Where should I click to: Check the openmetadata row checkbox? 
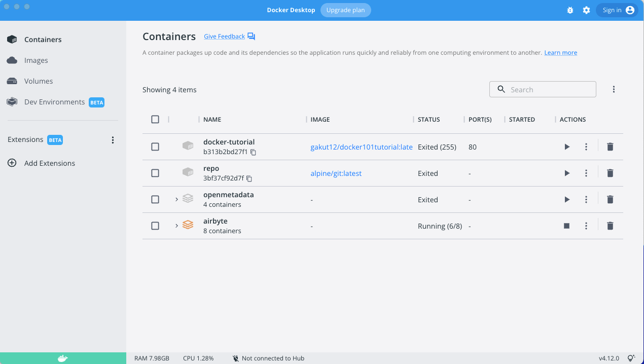click(x=155, y=200)
